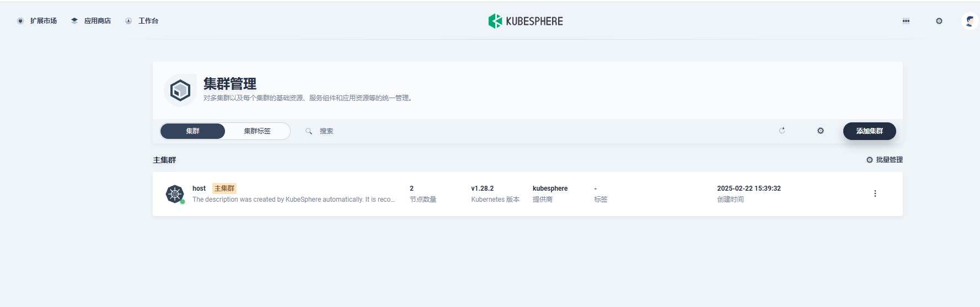The height and width of the screenshot is (307, 980).
Task: Click the 集群管理 page title
Action: click(x=230, y=84)
